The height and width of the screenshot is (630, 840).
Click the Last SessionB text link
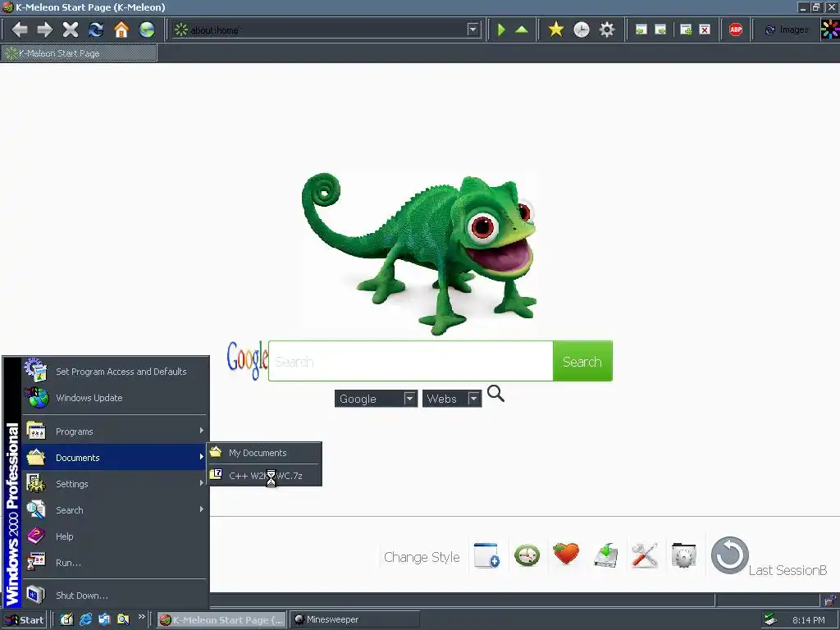click(787, 570)
